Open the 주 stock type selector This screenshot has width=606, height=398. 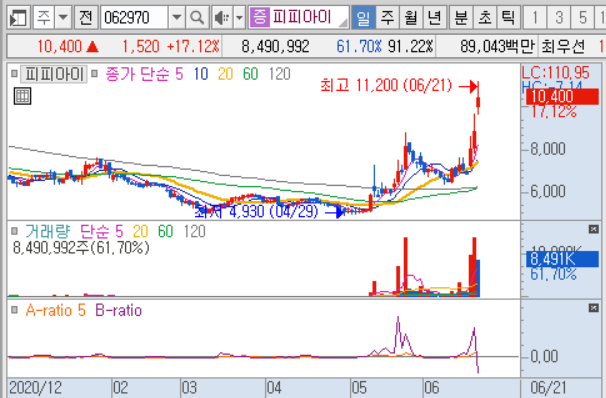[x=44, y=17]
